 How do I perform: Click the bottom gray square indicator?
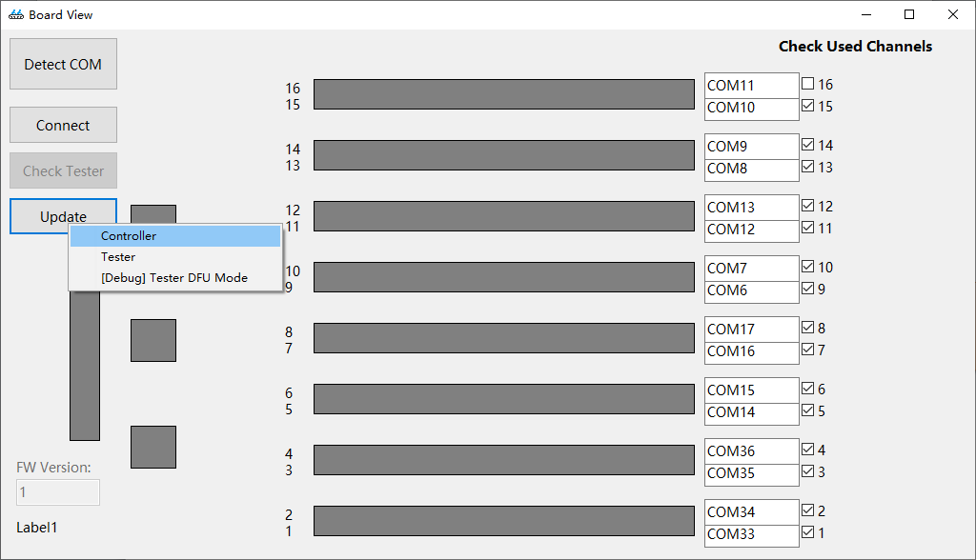tap(153, 447)
